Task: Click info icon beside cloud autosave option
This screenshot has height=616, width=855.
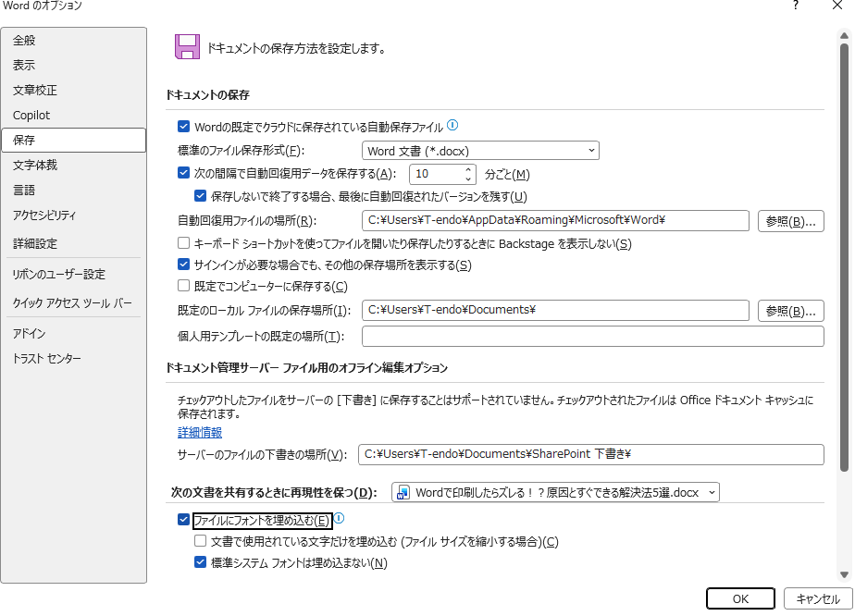Action: click(453, 126)
